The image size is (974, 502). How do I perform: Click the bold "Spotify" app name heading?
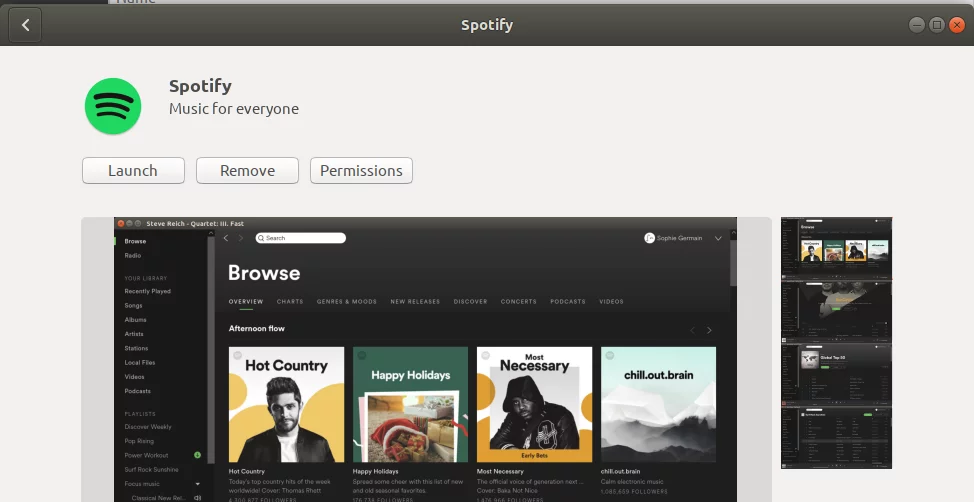click(200, 86)
